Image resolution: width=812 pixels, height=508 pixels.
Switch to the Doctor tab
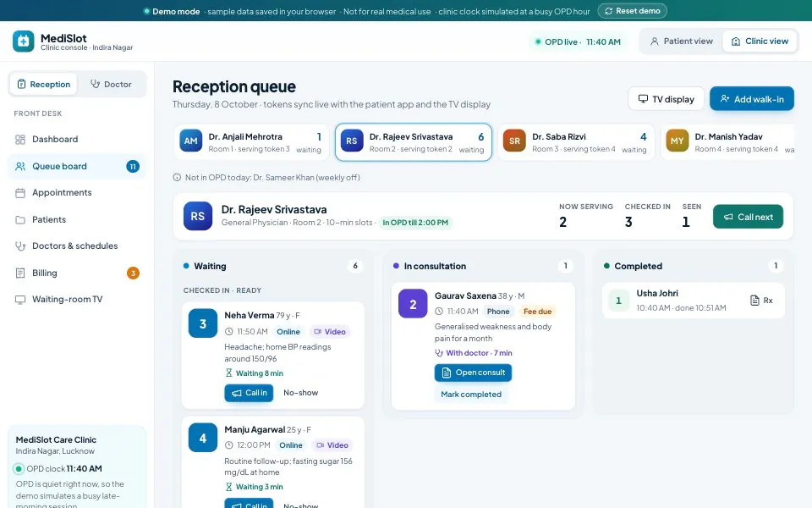111,84
